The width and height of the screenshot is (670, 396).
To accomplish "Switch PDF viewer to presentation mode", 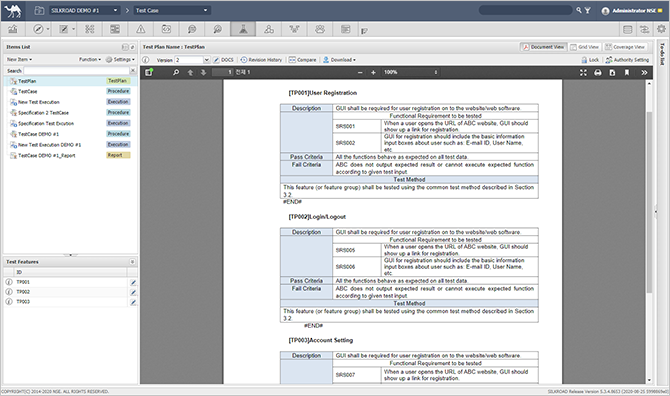I will 583,73.
